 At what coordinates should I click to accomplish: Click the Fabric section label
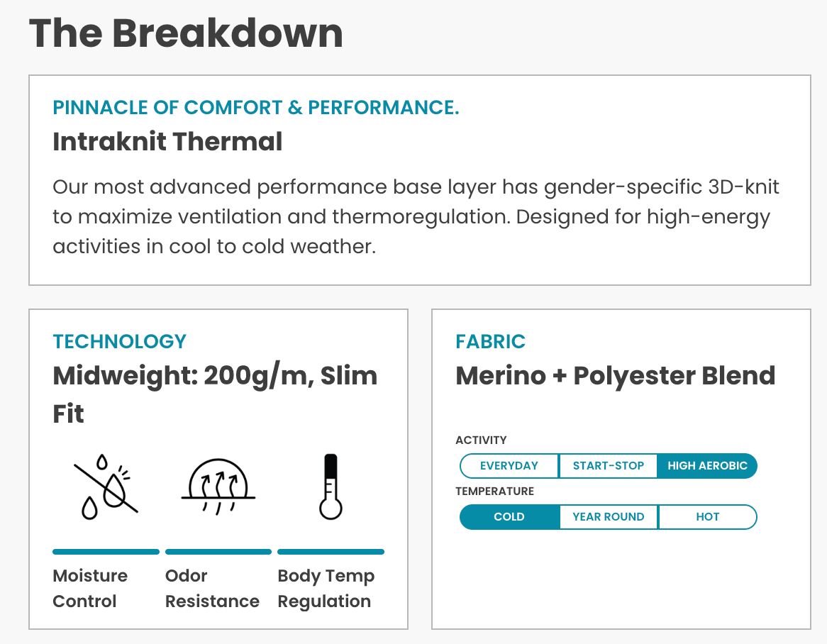point(490,341)
